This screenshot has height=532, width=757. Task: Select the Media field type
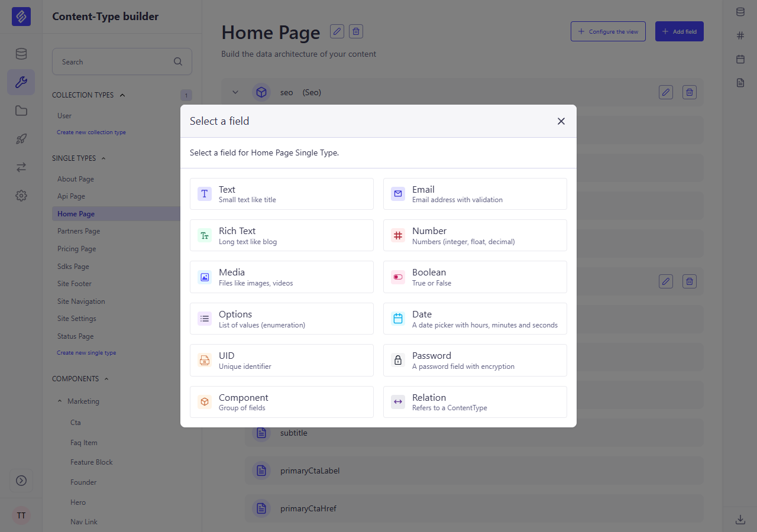coord(282,277)
